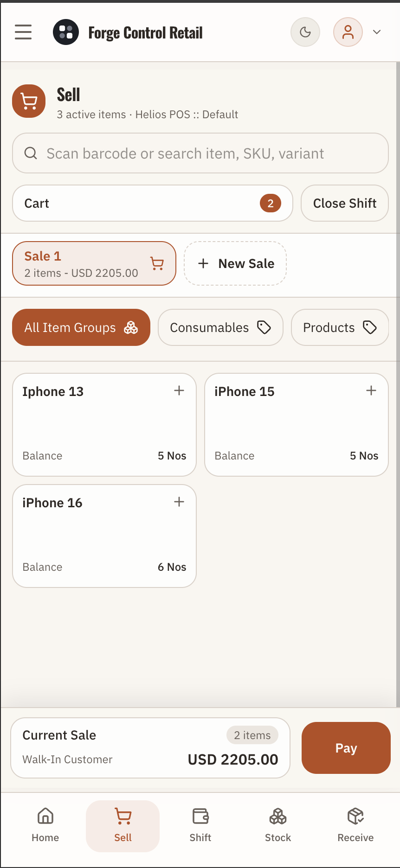
Task: Click the page scrollbar on the right
Action: pos(398,385)
